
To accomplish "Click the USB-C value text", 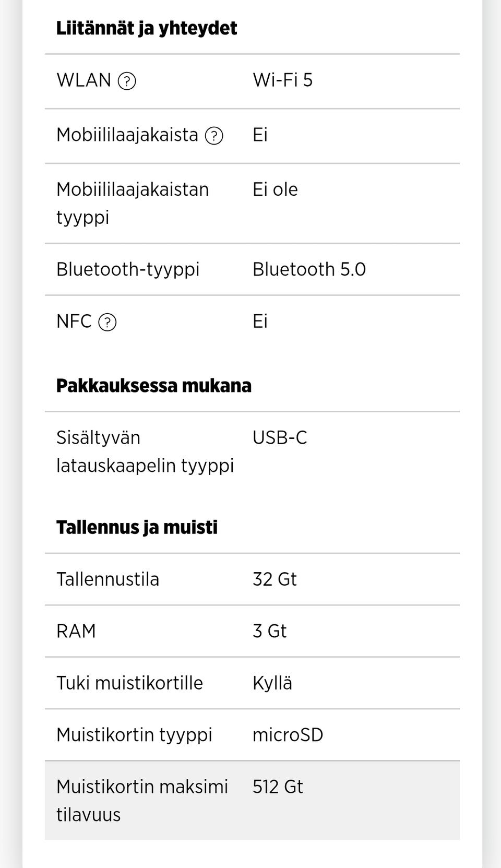I will pyautogui.click(x=280, y=438).
